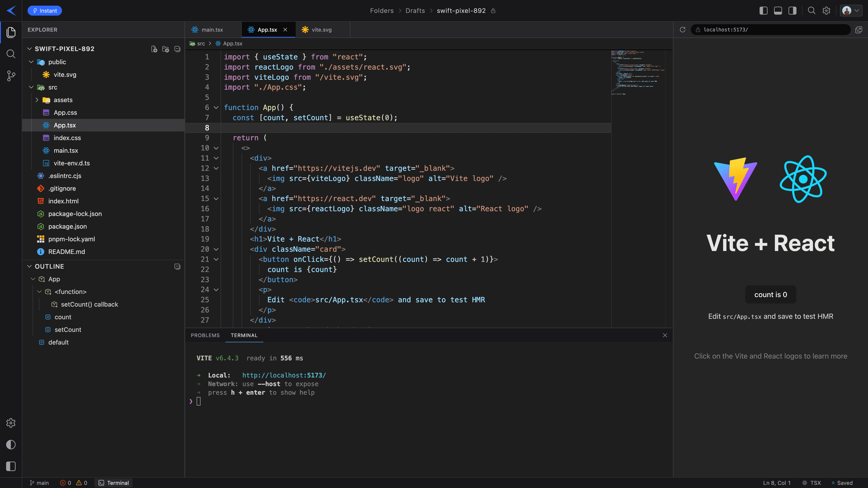Collapse the OUTLINE section

[x=30, y=266]
